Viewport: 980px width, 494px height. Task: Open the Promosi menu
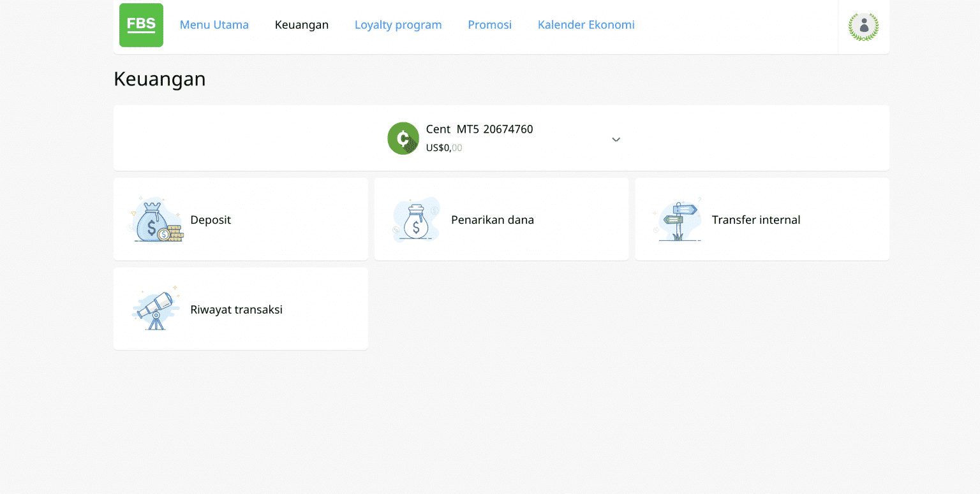(490, 25)
